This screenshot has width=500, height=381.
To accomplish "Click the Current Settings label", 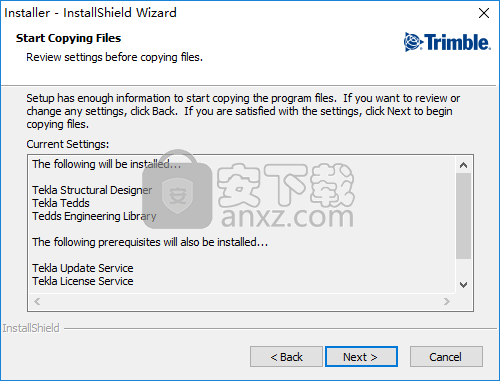I will point(68,144).
